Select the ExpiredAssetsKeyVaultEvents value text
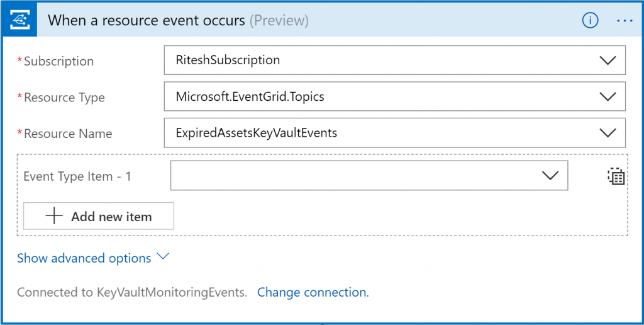The image size is (644, 325). pyautogui.click(x=257, y=133)
